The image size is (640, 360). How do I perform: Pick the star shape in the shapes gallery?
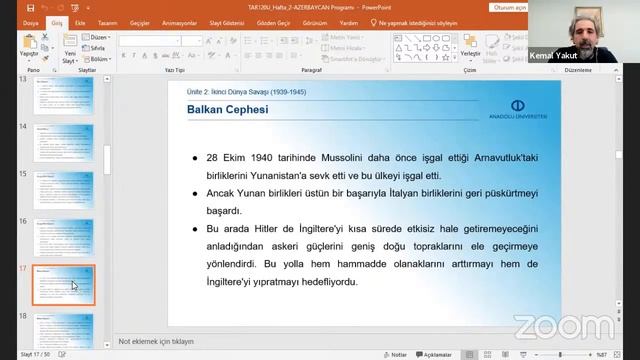coord(446,58)
